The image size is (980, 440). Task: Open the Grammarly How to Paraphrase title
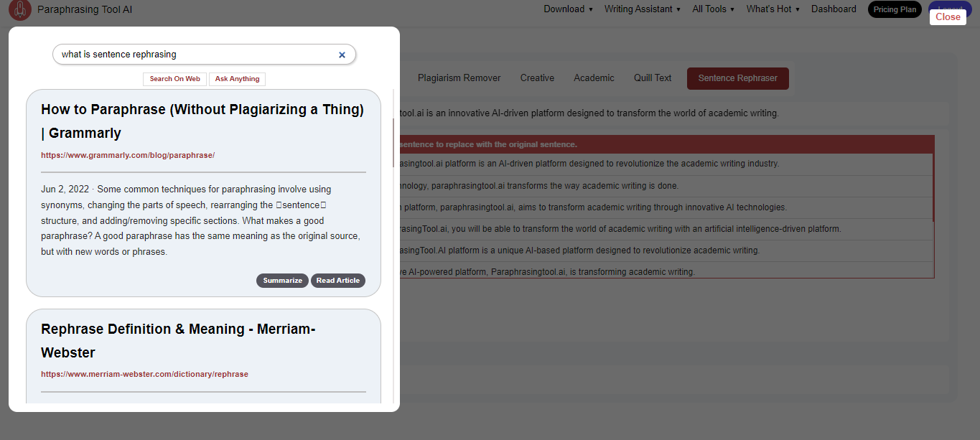[202, 121]
